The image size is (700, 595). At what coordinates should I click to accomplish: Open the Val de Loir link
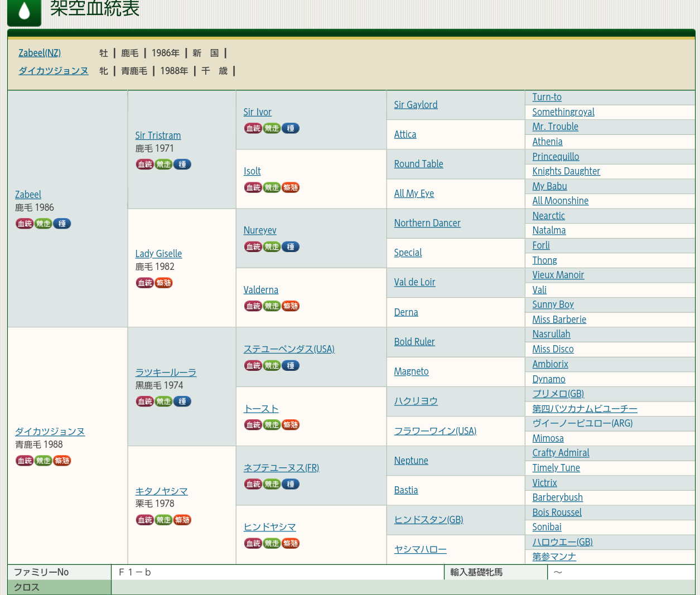click(414, 282)
